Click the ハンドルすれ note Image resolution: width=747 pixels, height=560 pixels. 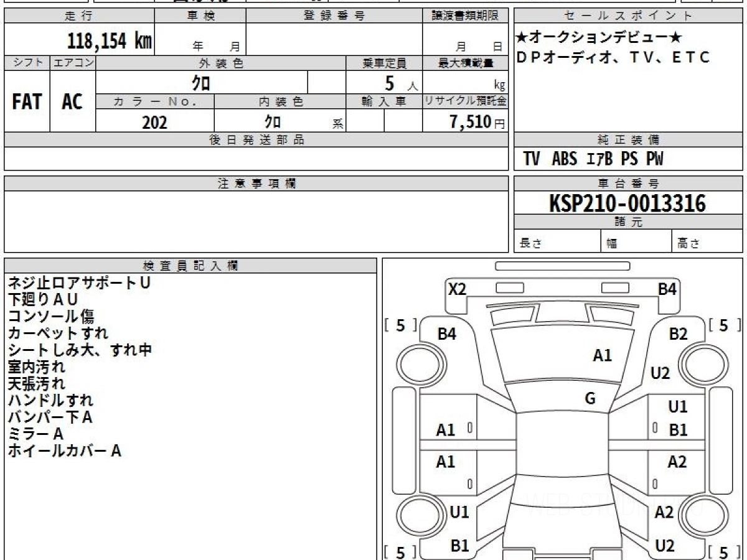[x=50, y=400]
